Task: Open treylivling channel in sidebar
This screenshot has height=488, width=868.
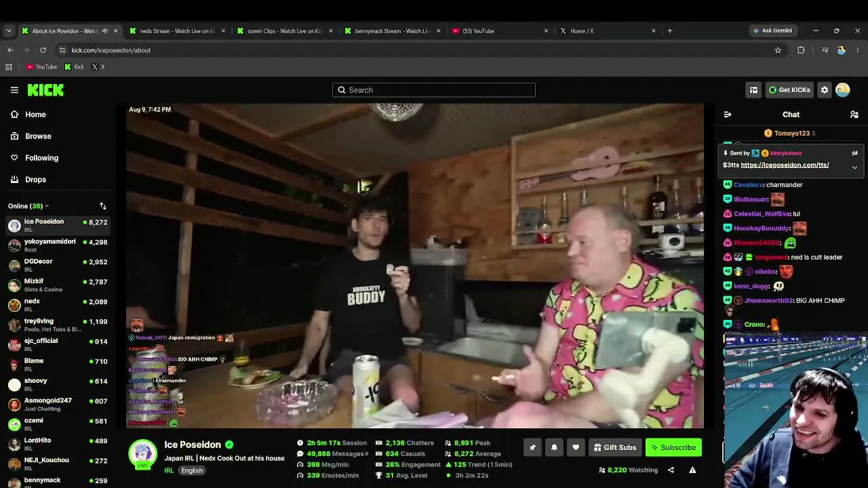Action: [58, 325]
